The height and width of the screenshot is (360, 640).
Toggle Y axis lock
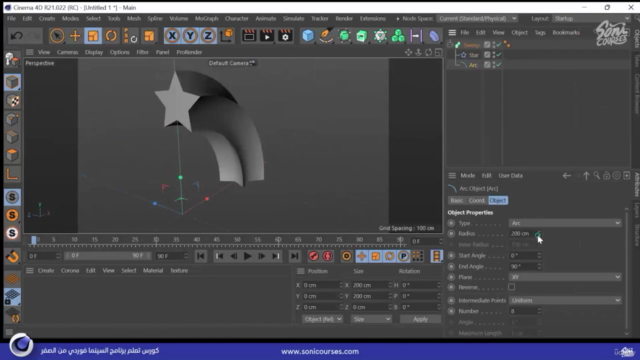pyautogui.click(x=190, y=36)
